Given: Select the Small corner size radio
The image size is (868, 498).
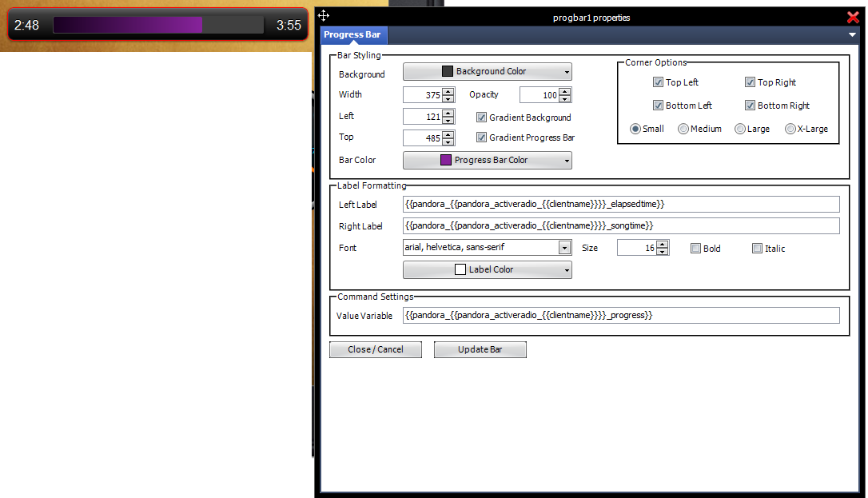Looking at the screenshot, I should (635, 129).
